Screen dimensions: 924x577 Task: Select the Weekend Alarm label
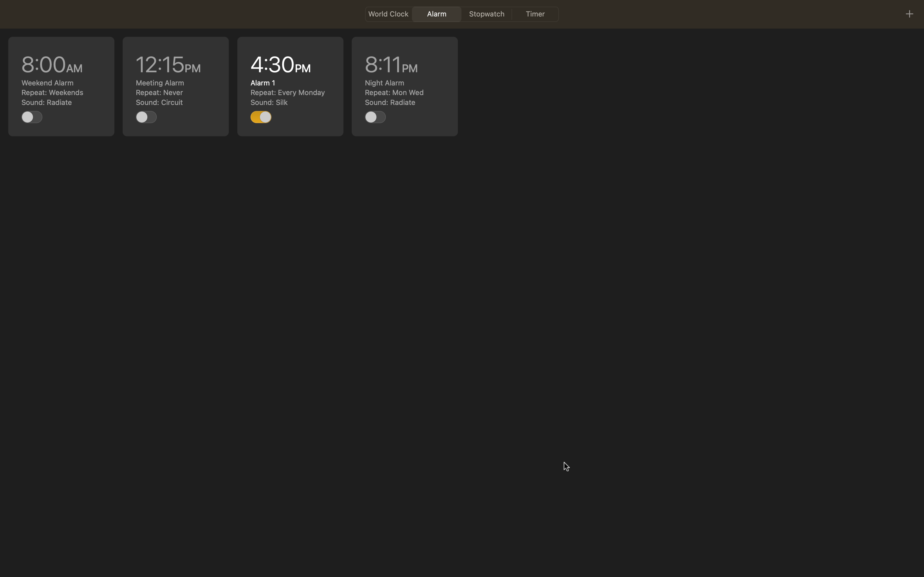point(47,83)
